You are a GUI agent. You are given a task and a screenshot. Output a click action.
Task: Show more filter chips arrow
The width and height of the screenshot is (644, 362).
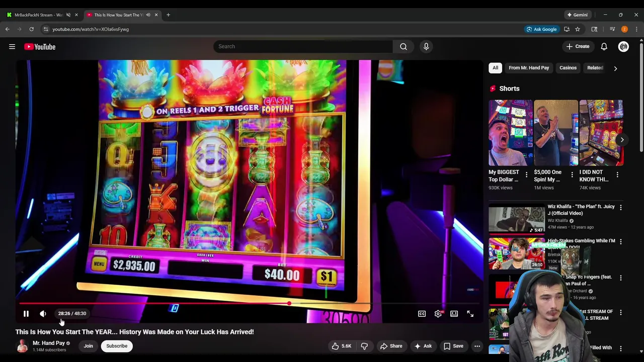tap(615, 68)
